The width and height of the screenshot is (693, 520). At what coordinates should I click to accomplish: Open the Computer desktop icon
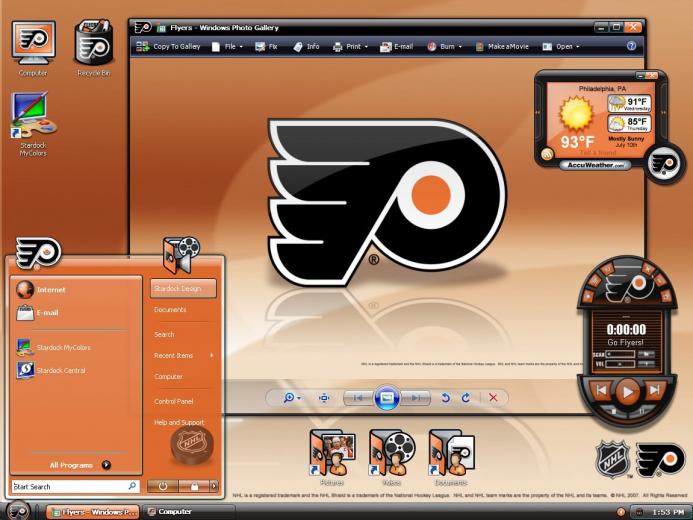coord(34,49)
